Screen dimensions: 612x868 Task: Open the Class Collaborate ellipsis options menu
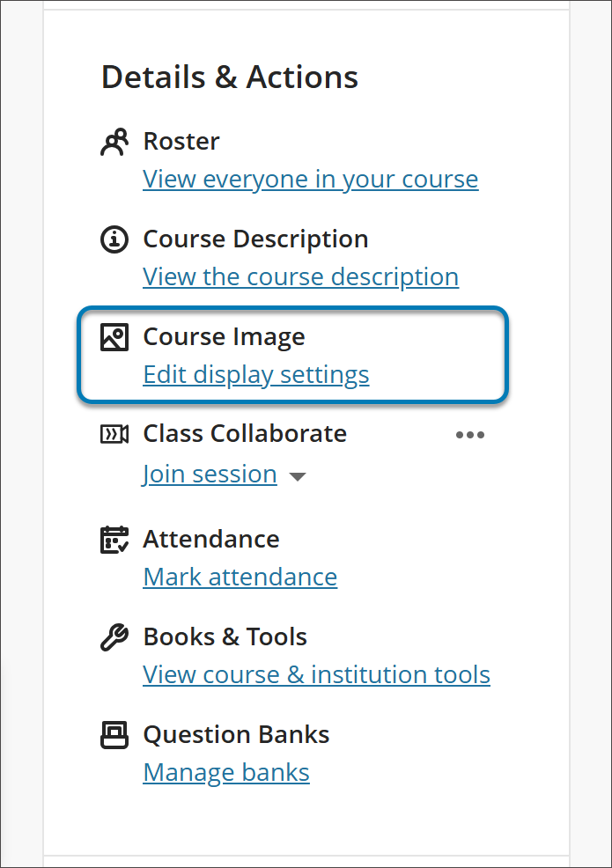(470, 434)
